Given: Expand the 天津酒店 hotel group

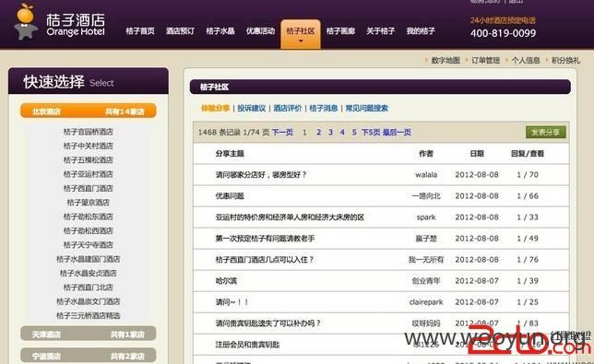Looking at the screenshot, I should [89, 335].
